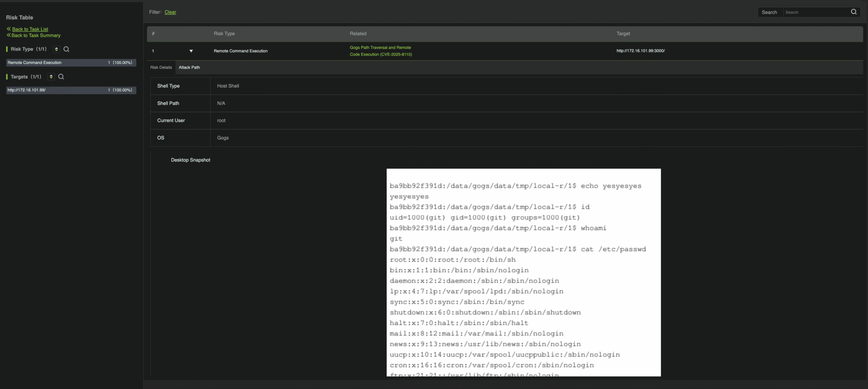Select the Risk Type search icon
This screenshot has height=389, width=868.
click(x=66, y=49)
